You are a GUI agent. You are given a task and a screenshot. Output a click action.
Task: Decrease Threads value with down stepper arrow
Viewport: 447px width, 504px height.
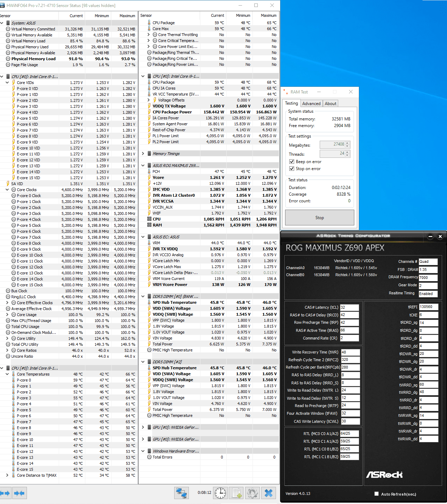[x=347, y=155]
